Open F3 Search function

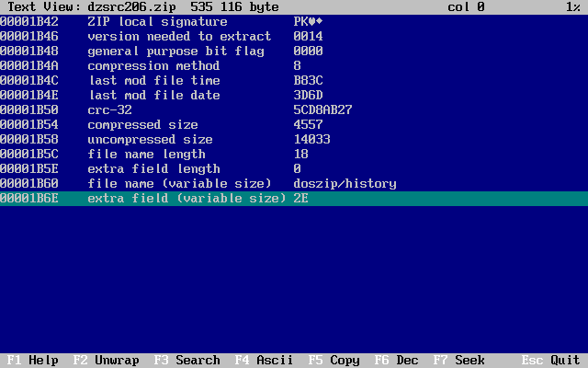pyautogui.click(x=187, y=361)
